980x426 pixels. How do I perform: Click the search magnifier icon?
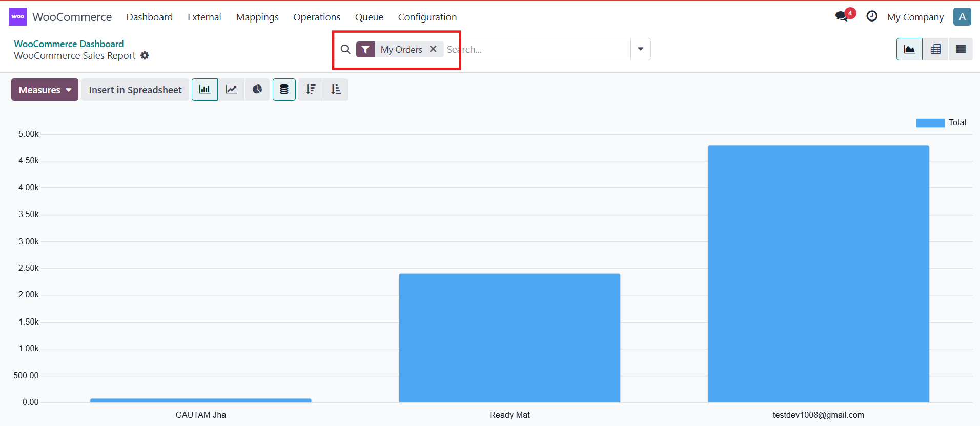pyautogui.click(x=345, y=49)
